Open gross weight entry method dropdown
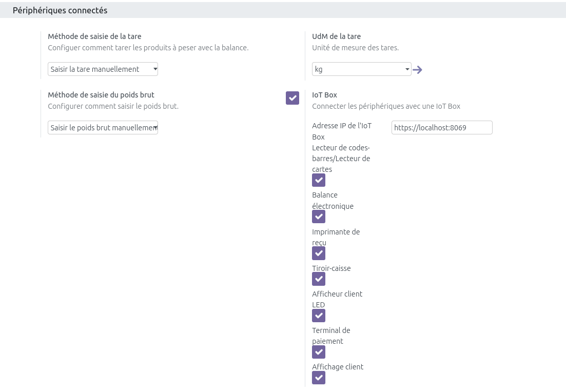Screen dimensions: 566x392 103,128
